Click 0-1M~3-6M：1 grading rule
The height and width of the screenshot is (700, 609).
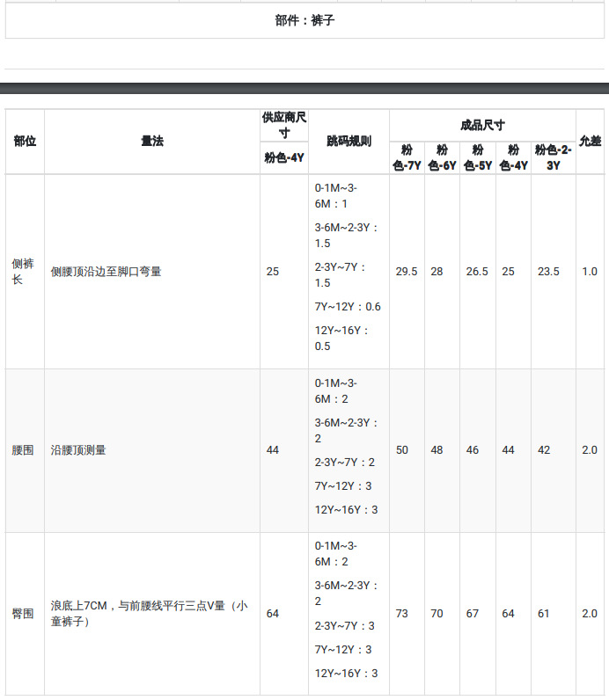click(336, 196)
